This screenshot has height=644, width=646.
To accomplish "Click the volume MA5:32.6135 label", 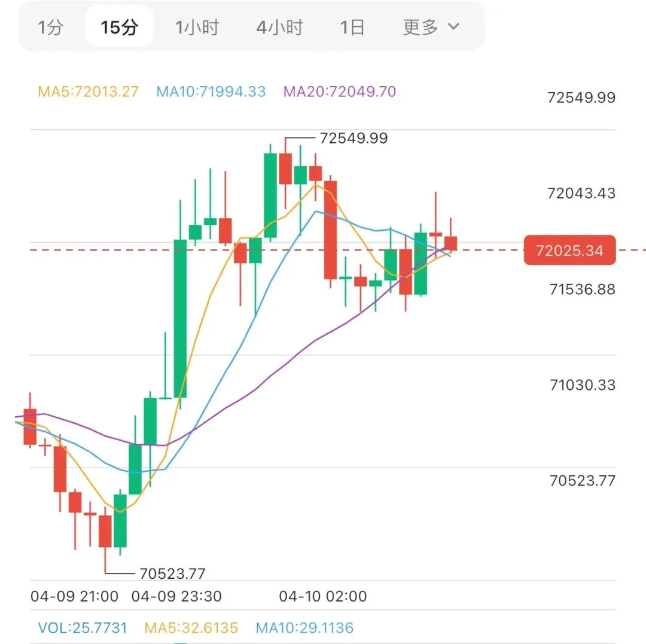I will (191, 628).
